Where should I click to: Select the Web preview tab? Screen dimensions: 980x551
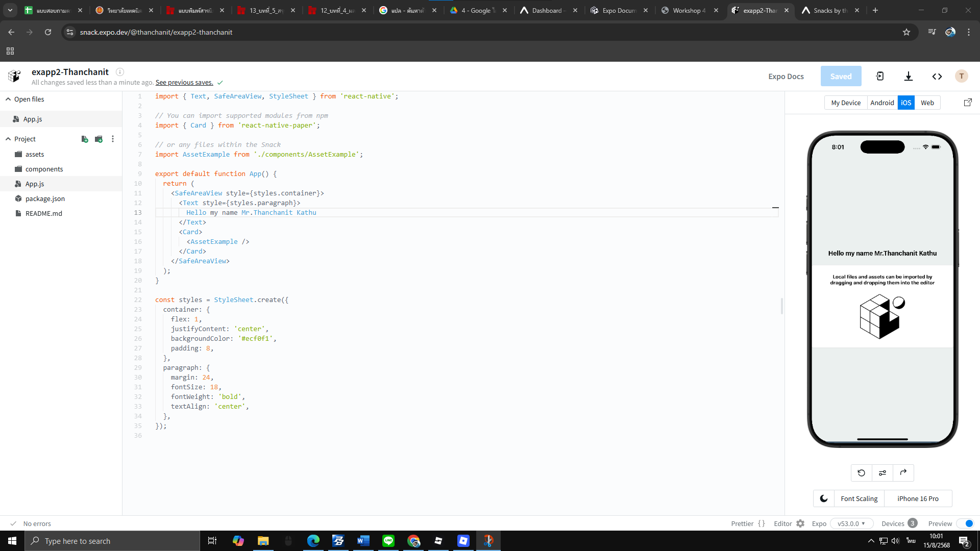(927, 103)
